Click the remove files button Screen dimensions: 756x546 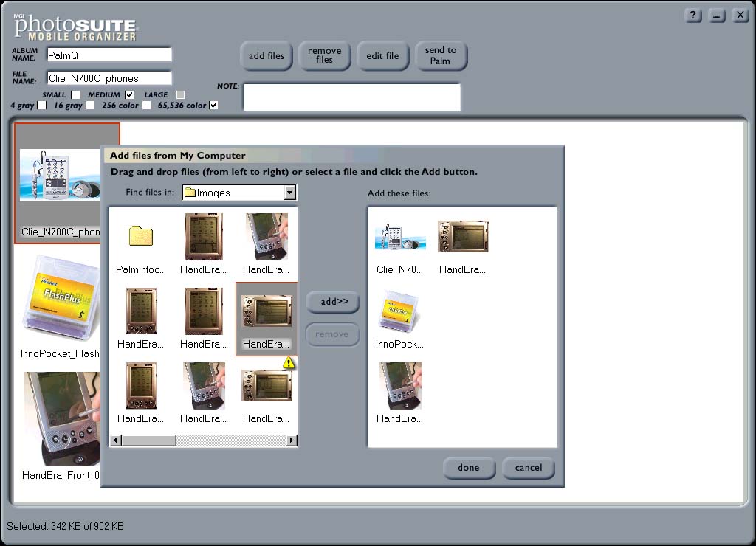pyautogui.click(x=325, y=56)
